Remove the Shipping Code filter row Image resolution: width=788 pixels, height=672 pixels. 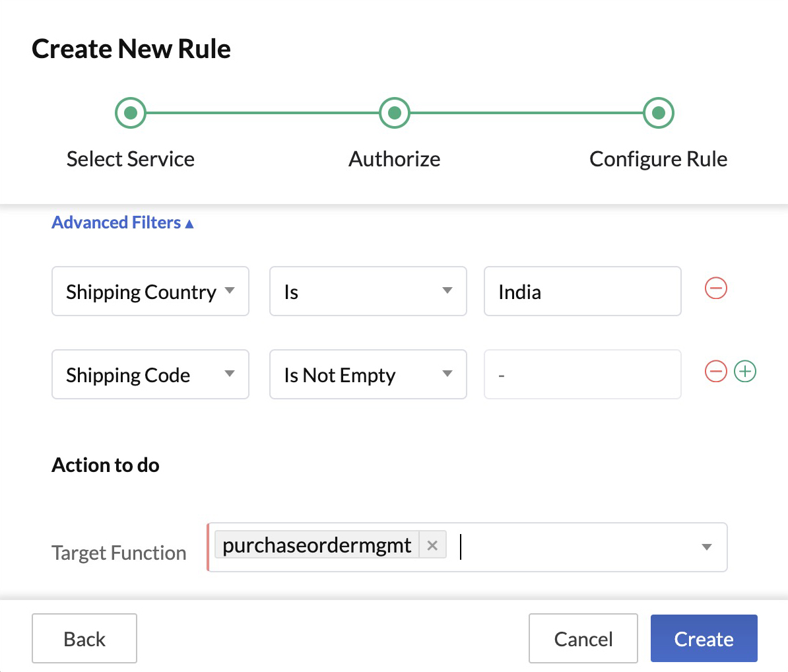[715, 371]
